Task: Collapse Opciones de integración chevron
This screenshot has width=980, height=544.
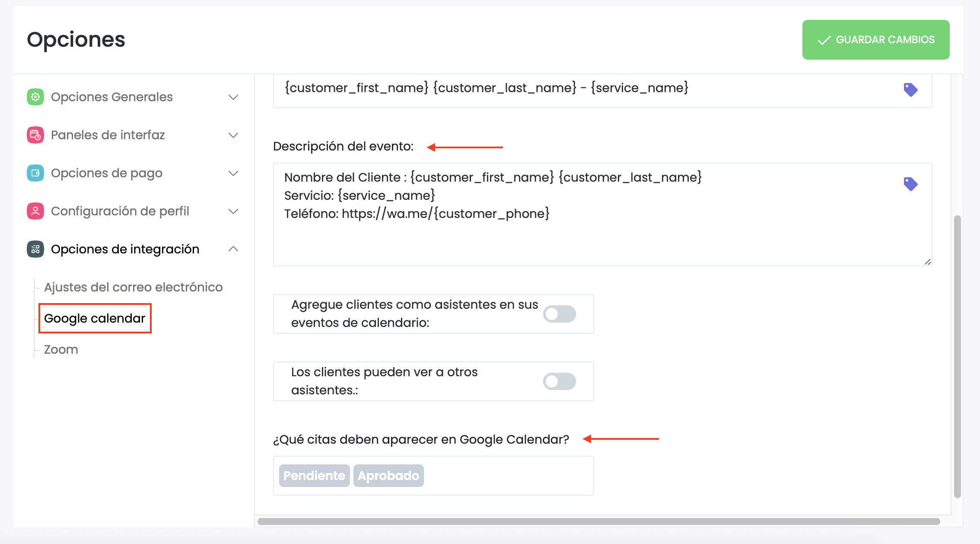Action: tap(233, 249)
